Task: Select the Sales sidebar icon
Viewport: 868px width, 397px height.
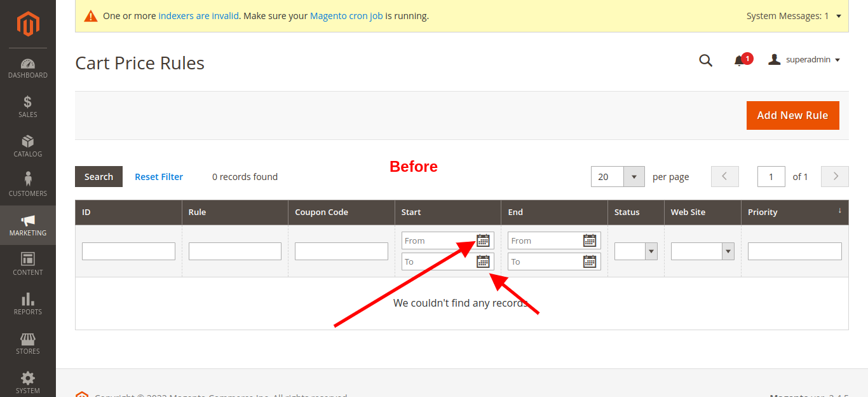Action: 27,107
